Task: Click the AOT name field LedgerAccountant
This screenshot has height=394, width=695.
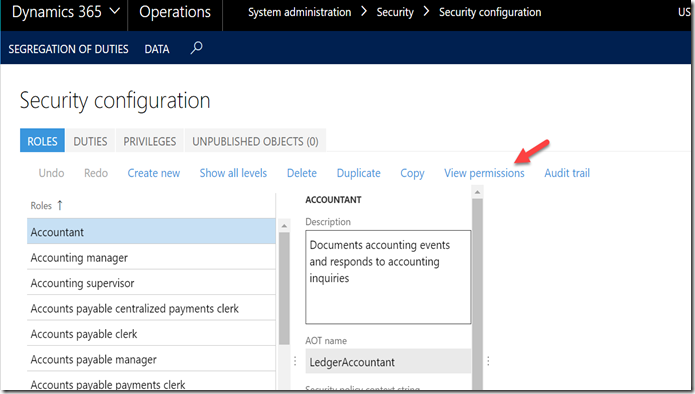Action: coord(388,362)
